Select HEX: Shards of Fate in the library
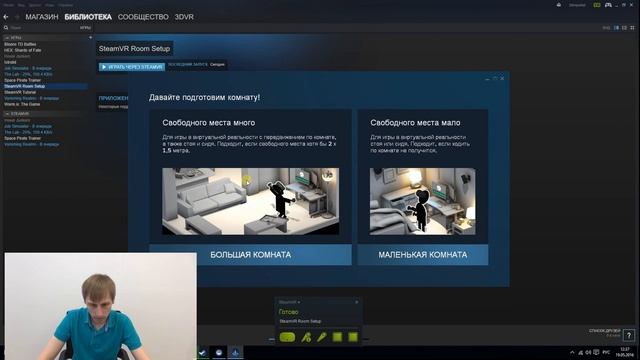 [x=23, y=50]
